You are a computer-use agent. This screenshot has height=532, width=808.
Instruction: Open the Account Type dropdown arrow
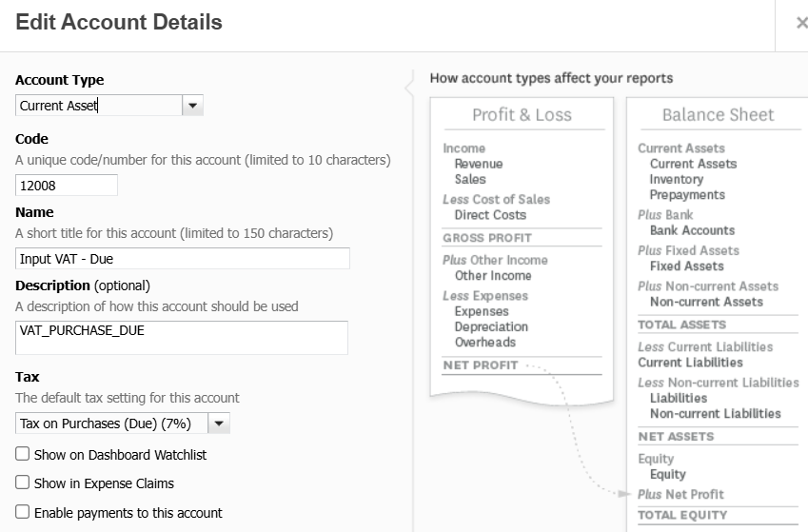coord(193,106)
